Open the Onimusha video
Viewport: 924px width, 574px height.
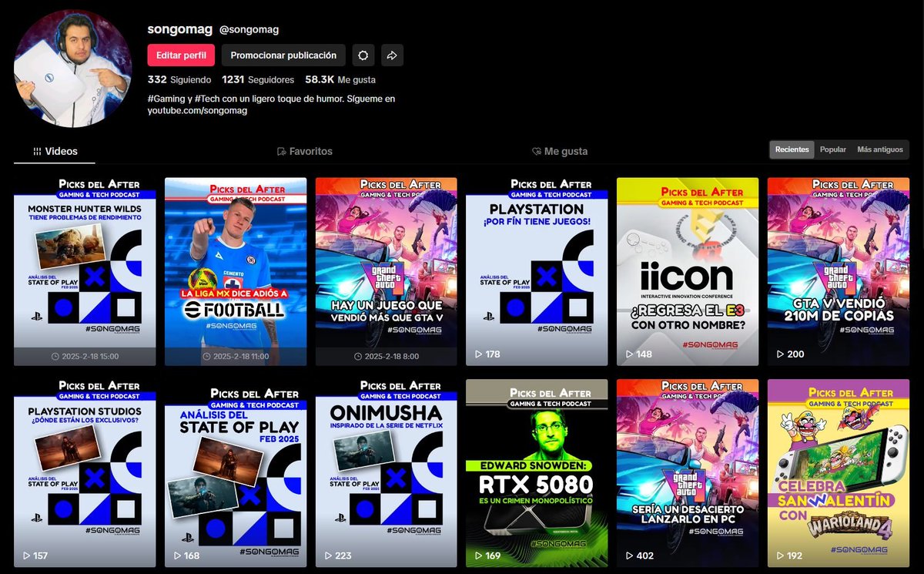click(387, 473)
